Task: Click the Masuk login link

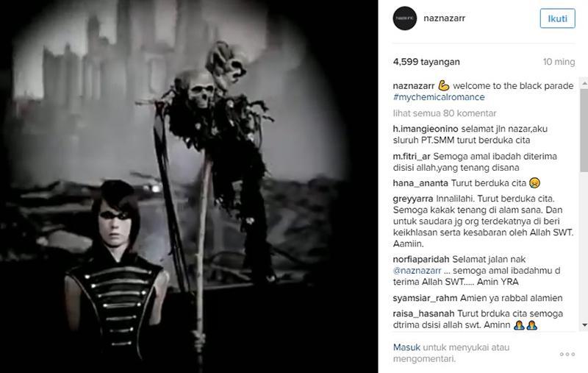Action: 406,347
